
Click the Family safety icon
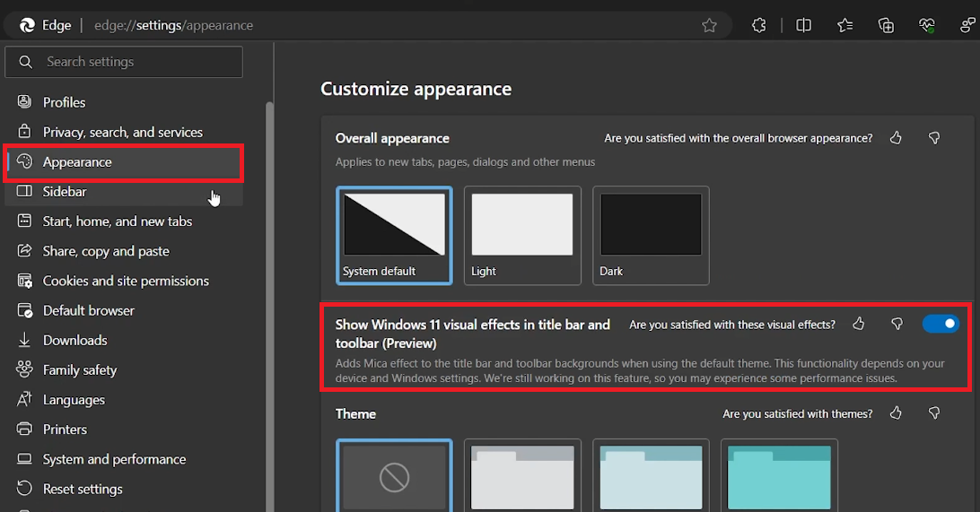click(24, 369)
